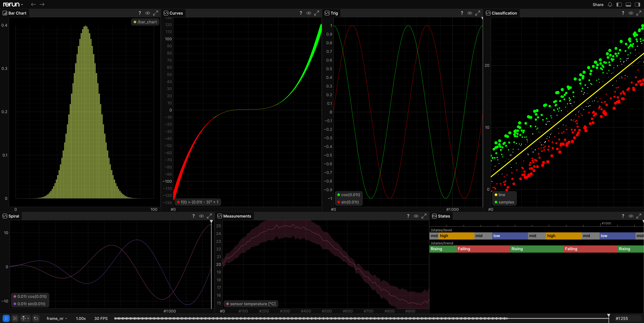Click the yellow line legend swatch
The width and height of the screenshot is (644, 323).
tap(496, 195)
